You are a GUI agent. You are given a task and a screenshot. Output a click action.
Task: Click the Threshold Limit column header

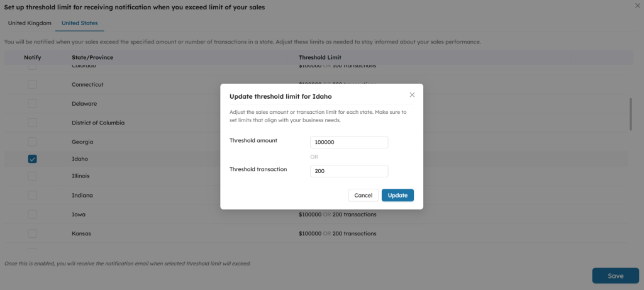pos(320,58)
